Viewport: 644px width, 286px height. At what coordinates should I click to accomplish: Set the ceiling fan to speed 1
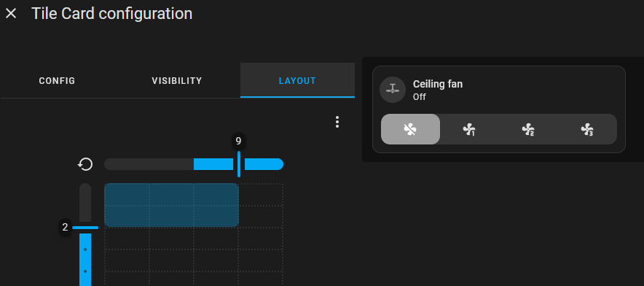tap(469, 129)
